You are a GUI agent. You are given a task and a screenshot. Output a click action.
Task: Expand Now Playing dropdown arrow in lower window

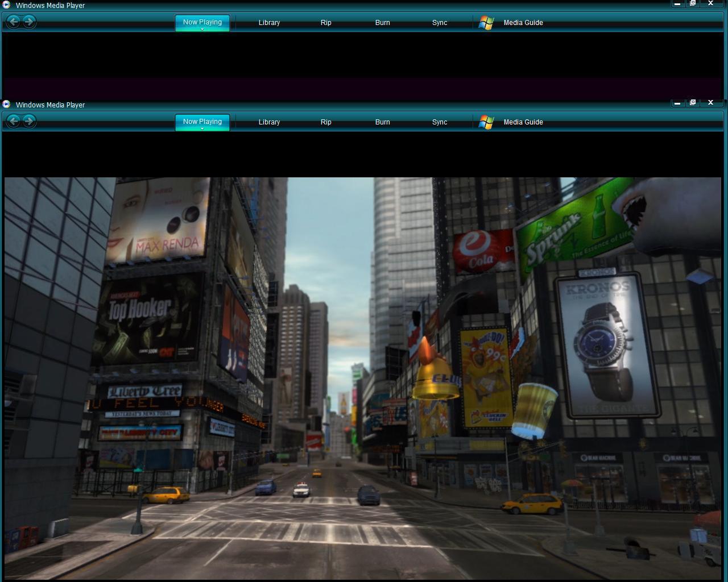click(x=202, y=128)
